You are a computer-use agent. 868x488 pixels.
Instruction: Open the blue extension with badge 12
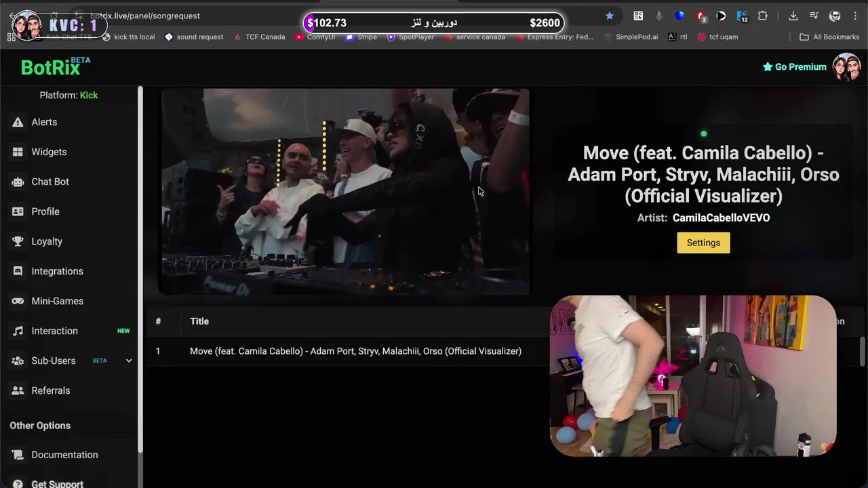pos(742,16)
